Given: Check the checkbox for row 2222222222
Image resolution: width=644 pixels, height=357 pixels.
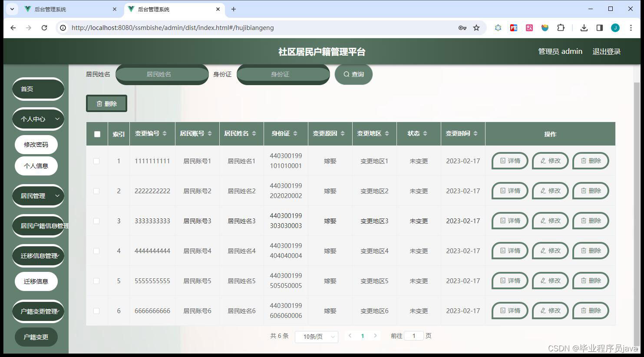Looking at the screenshot, I should (96, 191).
